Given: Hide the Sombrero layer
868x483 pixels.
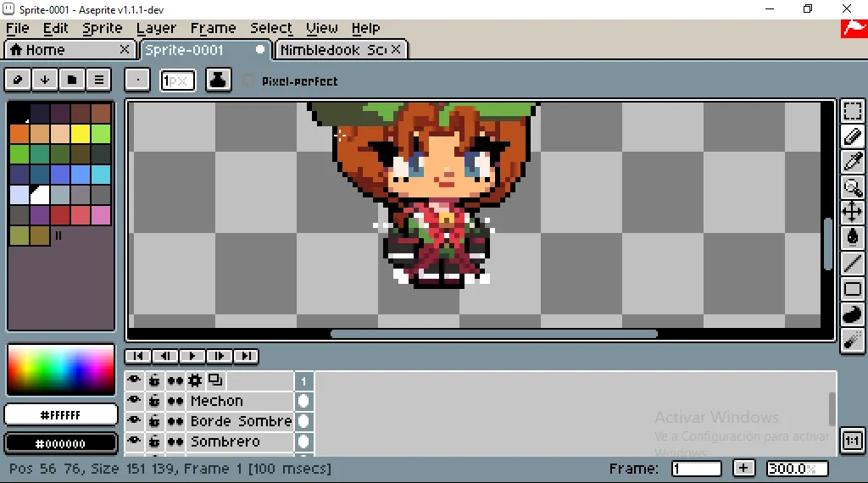Looking at the screenshot, I should [x=134, y=441].
